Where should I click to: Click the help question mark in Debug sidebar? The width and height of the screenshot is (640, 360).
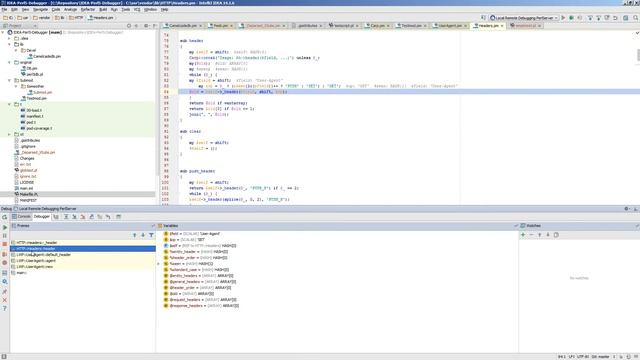tap(5, 309)
